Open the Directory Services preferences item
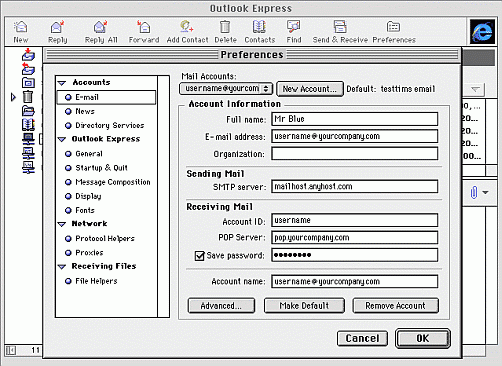 pyautogui.click(x=110, y=125)
